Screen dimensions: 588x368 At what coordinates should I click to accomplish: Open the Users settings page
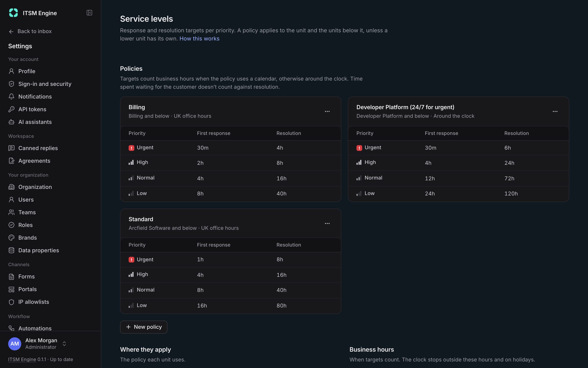[26, 200]
